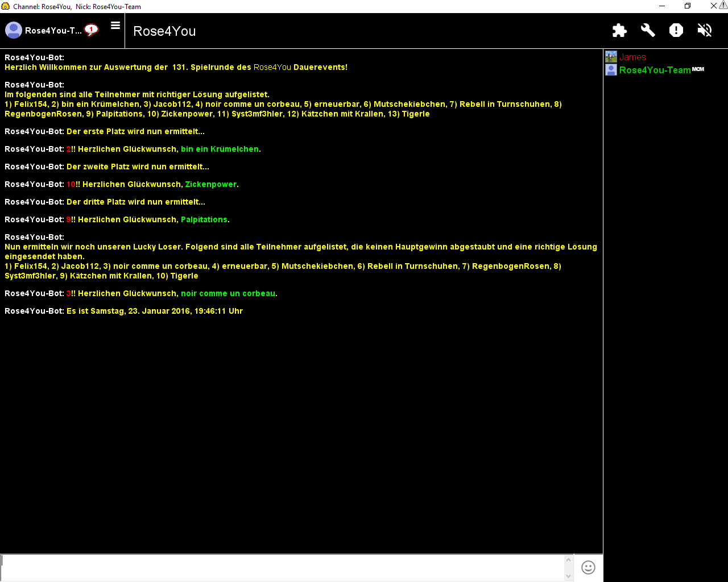
Task: Toggle sound with the muted speaker icon
Action: (705, 30)
